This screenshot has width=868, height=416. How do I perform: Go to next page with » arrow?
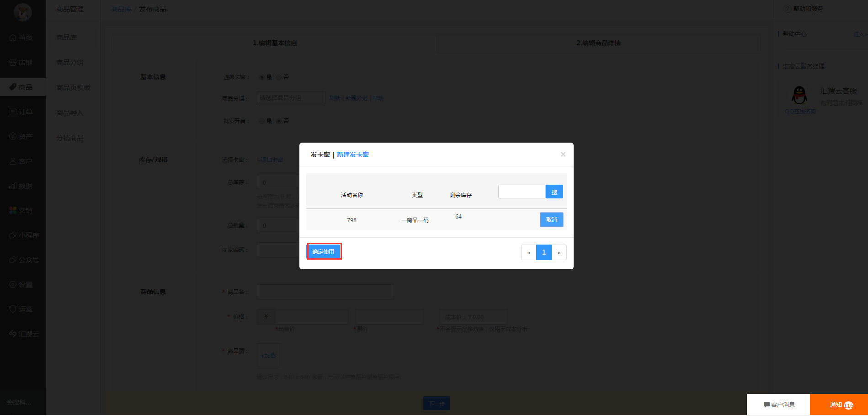coord(559,252)
